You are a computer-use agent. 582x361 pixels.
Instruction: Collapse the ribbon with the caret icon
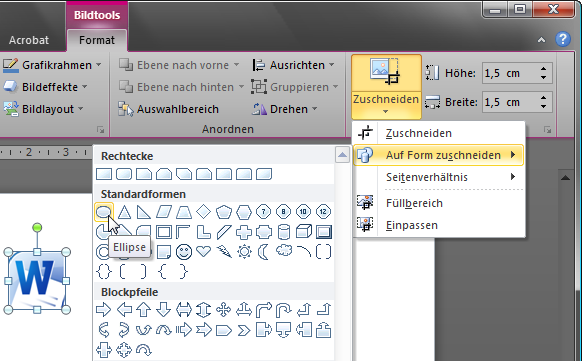pos(542,40)
